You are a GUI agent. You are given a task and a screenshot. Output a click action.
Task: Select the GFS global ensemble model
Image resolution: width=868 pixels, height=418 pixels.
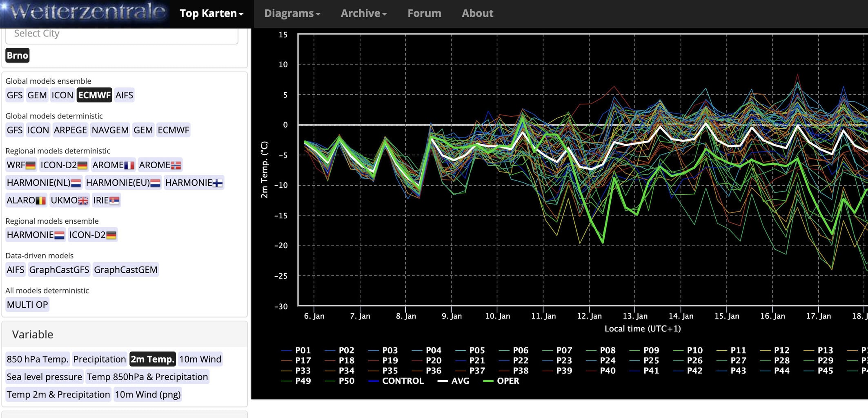point(15,95)
